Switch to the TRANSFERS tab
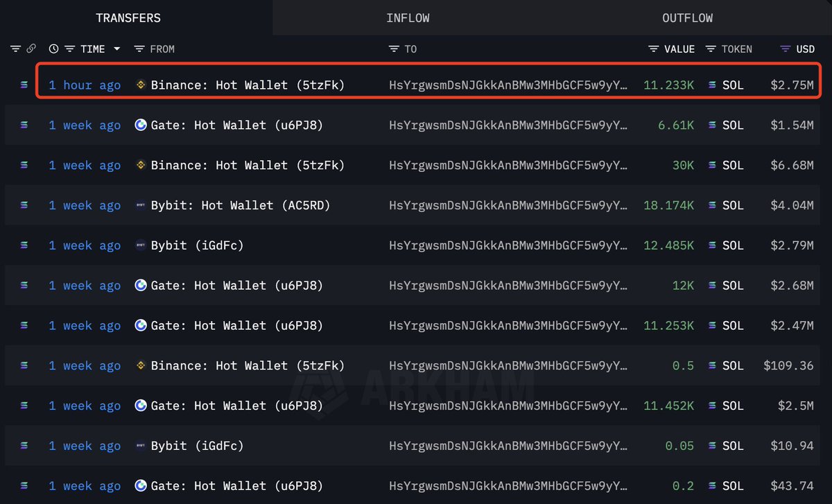Viewport: 832px width, 504px height. (128, 18)
